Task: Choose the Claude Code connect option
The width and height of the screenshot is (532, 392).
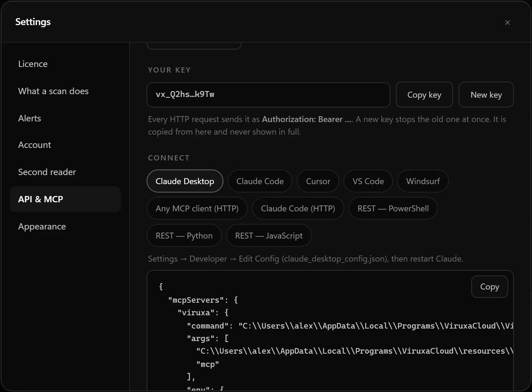Action: [x=260, y=181]
